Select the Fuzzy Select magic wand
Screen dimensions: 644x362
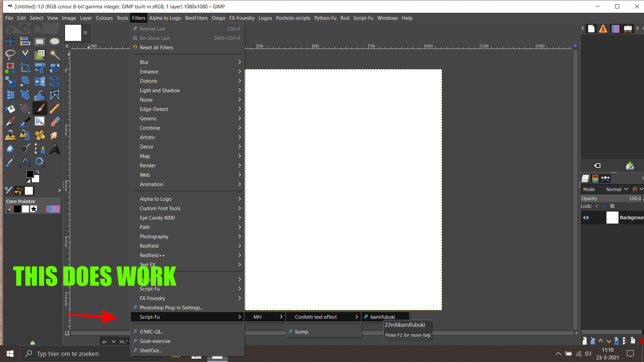pyautogui.click(x=54, y=55)
